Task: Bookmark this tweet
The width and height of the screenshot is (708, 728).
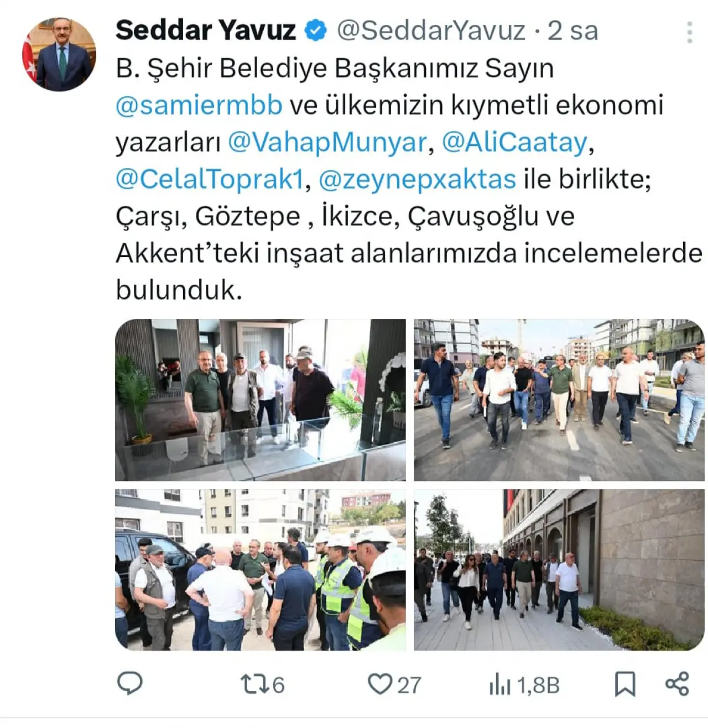Action: click(625, 684)
